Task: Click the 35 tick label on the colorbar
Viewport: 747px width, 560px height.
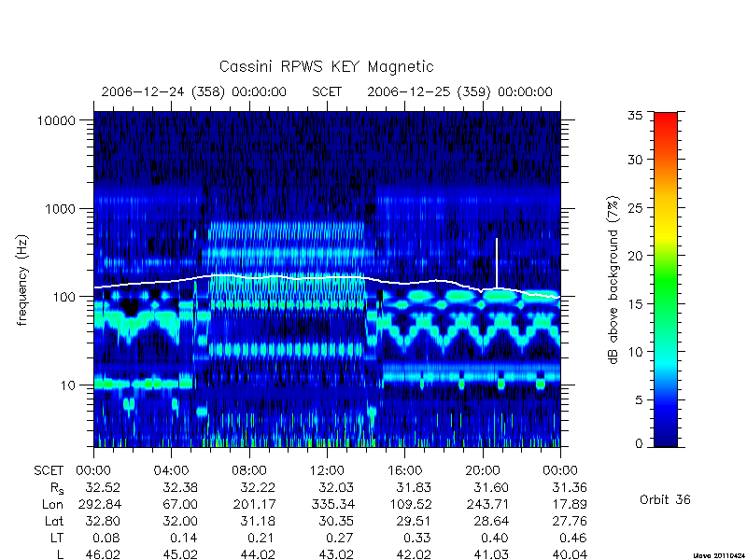Action: pyautogui.click(x=635, y=116)
